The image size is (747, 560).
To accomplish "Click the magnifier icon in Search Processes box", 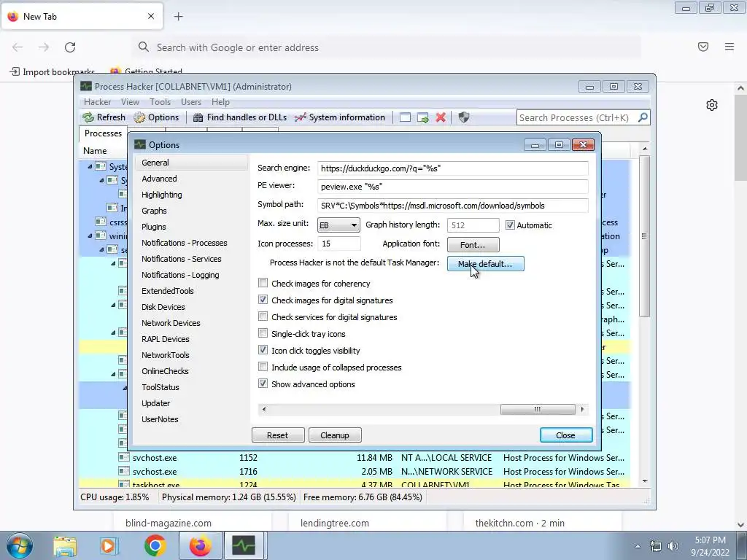I will click(x=643, y=117).
